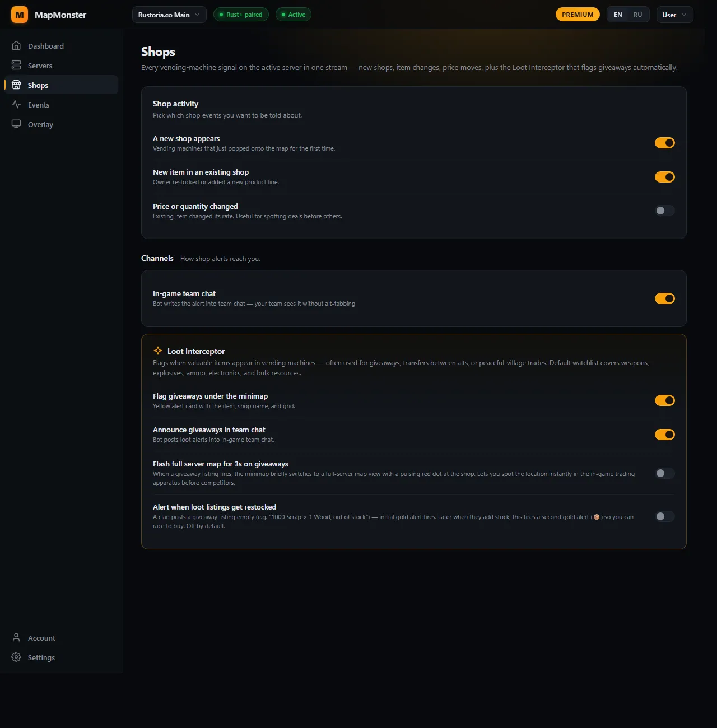Viewport: 717px width, 728px height.
Task: Click 'Owner restocked or added a new product line.'
Action: coord(216,182)
